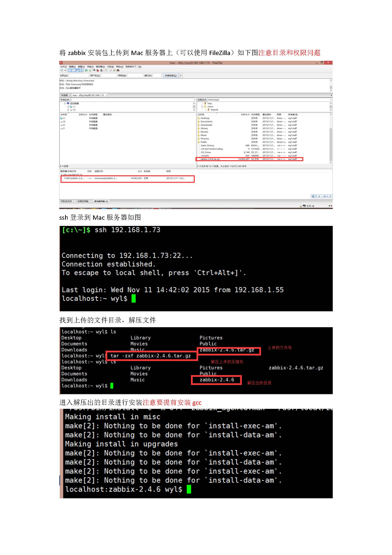Open the 书签(B) menu
Viewport: 392px width, 555px height.
tap(110, 67)
